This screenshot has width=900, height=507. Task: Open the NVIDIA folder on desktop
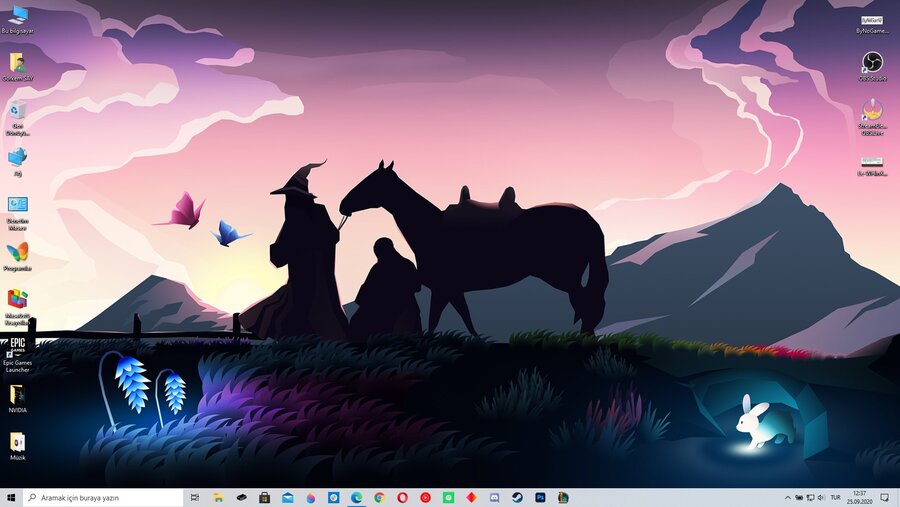17,398
